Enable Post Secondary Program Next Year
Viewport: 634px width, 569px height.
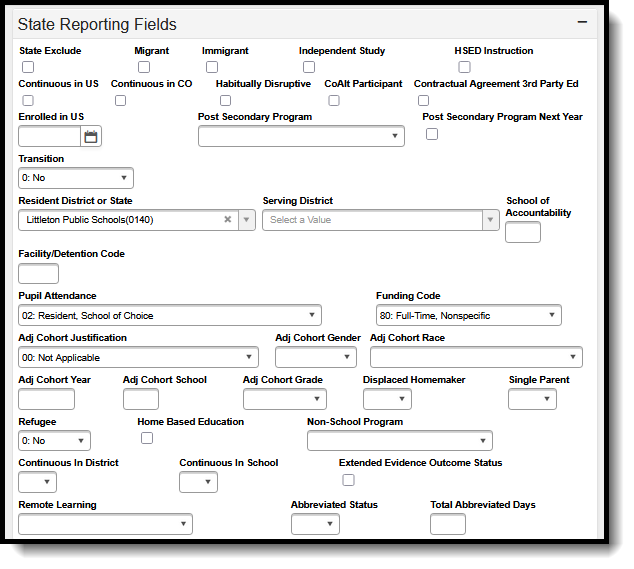tap(432, 134)
